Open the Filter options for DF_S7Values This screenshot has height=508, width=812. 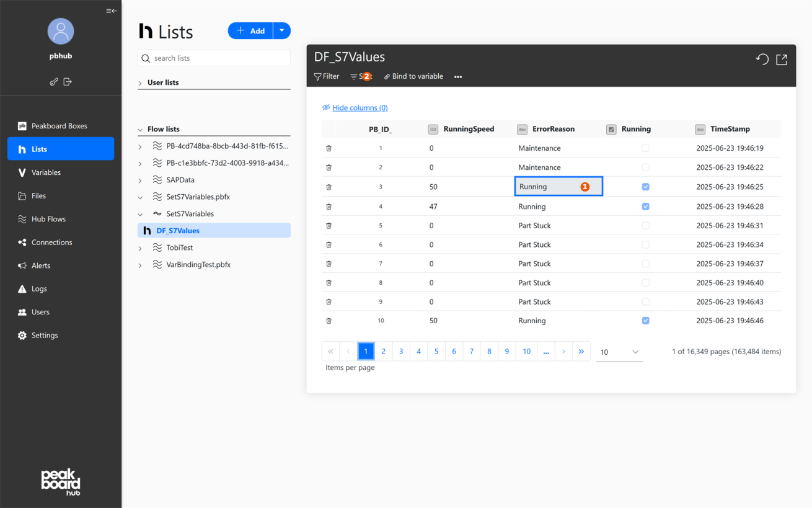click(x=326, y=76)
